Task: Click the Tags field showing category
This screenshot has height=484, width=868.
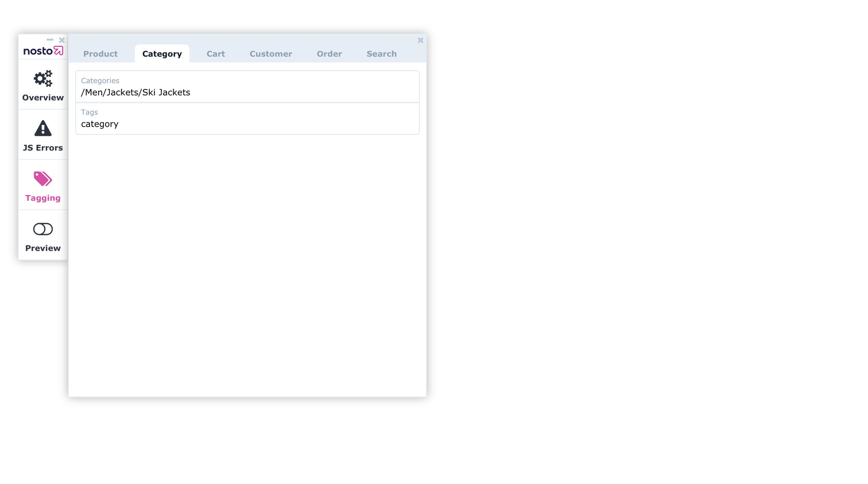Action: tap(100, 124)
